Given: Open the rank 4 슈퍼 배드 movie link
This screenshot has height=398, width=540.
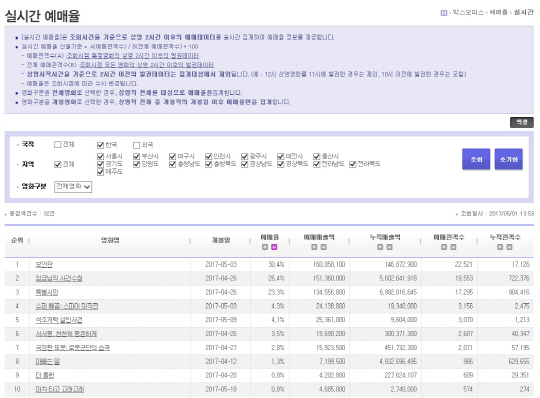Looking at the screenshot, I should click(x=67, y=306).
